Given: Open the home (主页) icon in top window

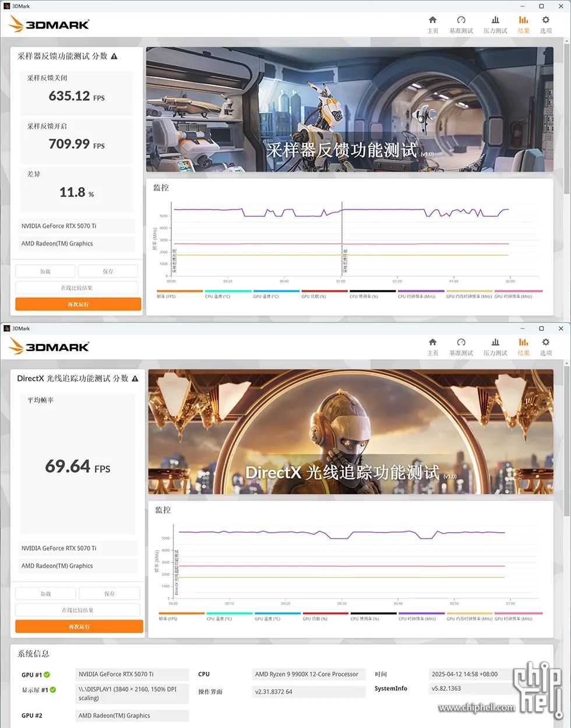Looking at the screenshot, I should point(432,20).
